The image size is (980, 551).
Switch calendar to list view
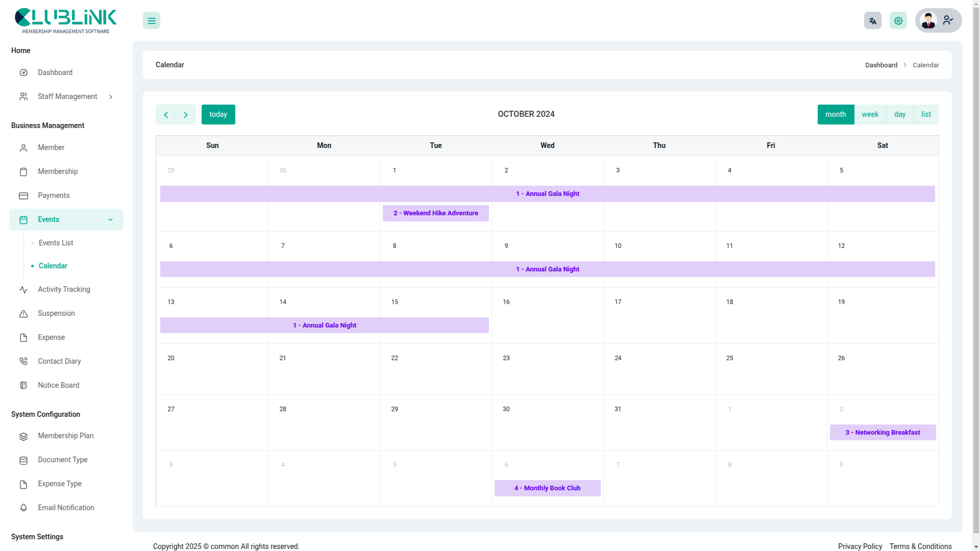tap(925, 115)
